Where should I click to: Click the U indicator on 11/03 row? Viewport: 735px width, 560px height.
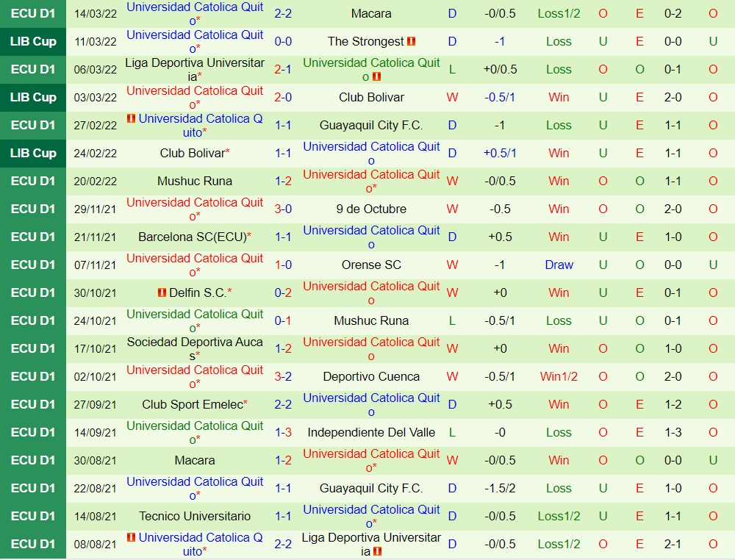(x=603, y=42)
